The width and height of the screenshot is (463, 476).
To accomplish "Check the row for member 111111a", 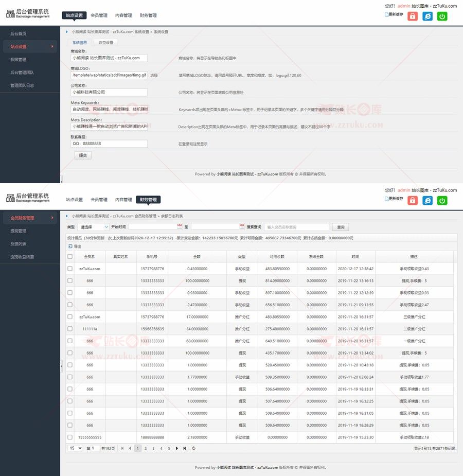I will point(70,329).
